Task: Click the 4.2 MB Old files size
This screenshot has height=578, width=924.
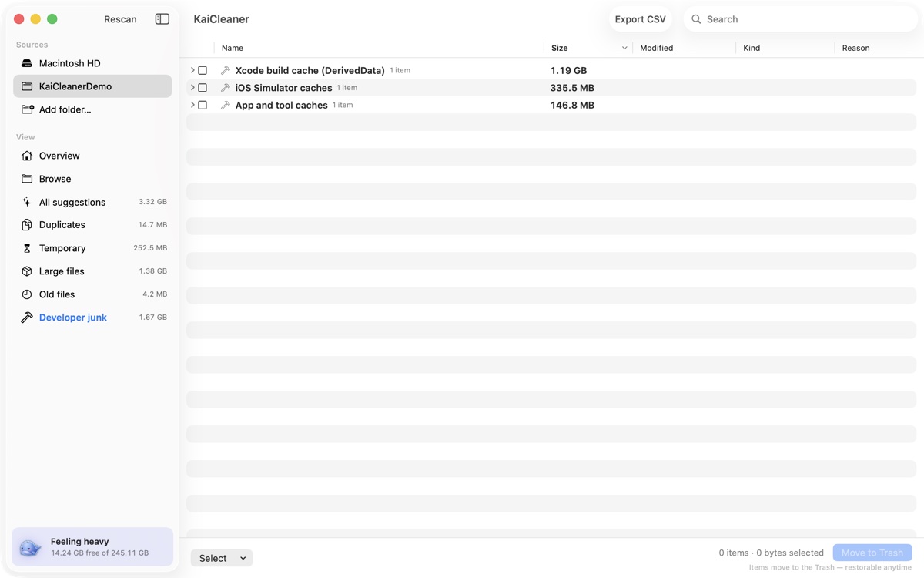Action: [155, 294]
